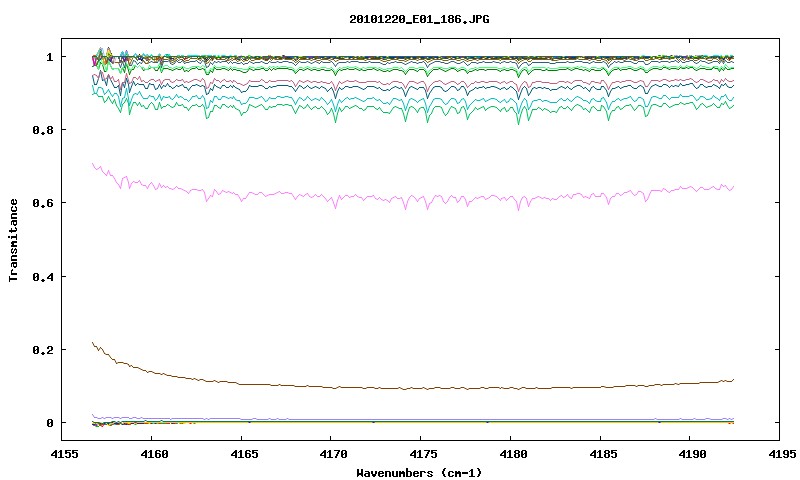800x480 pixels.
Task: Click the y-axis tick label 0.4
Action: [43, 276]
